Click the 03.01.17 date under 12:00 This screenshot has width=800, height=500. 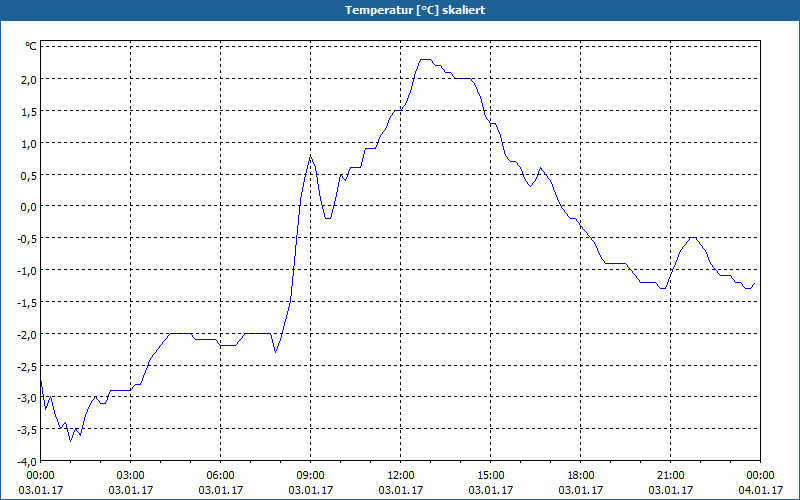401,490
